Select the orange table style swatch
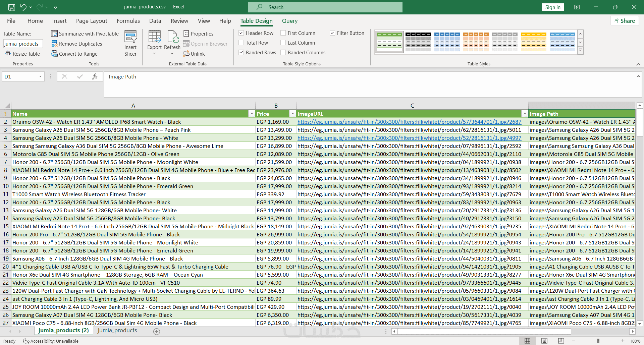The image size is (644, 345). coord(476,42)
